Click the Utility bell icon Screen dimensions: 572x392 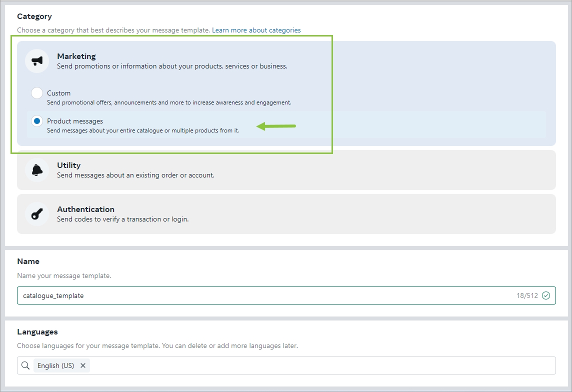tap(37, 170)
